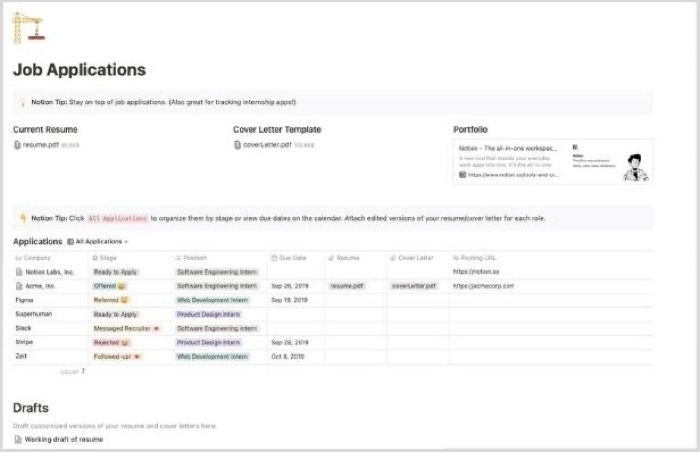Viewport: 700px width, 452px height.
Task: Click the Resume column attachment icon
Action: tap(331, 258)
